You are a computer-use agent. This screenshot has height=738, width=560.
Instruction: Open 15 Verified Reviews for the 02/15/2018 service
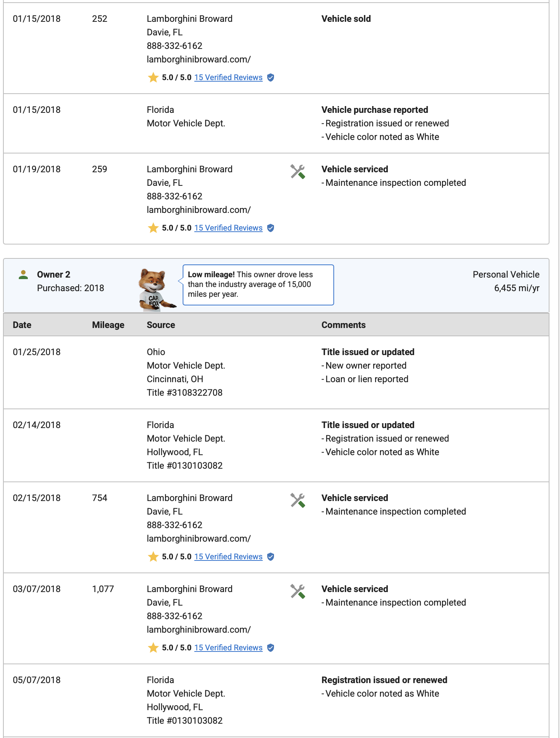228,557
